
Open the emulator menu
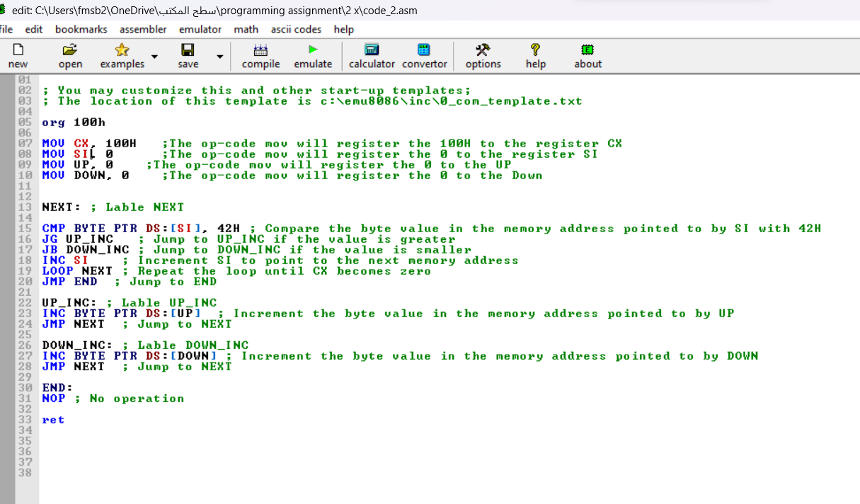pyautogui.click(x=200, y=30)
